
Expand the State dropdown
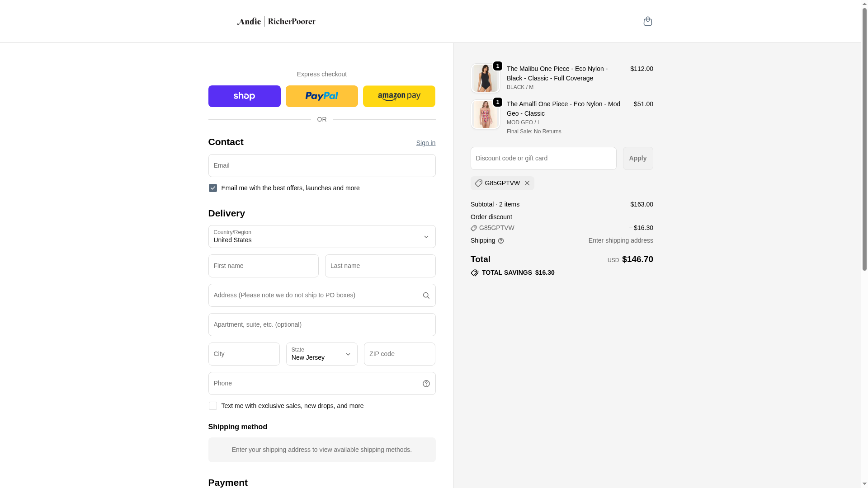321,354
